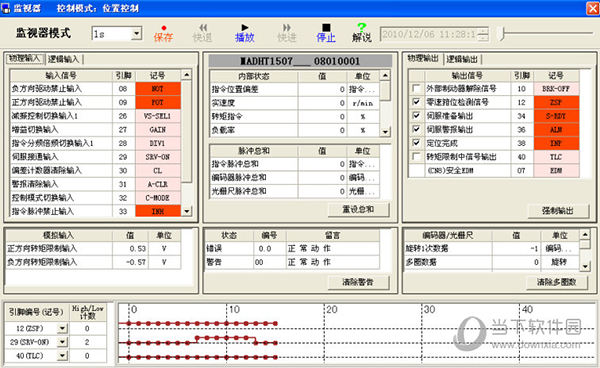
Task: Open the 1s sampling interval dropdown
Action: pos(137,34)
